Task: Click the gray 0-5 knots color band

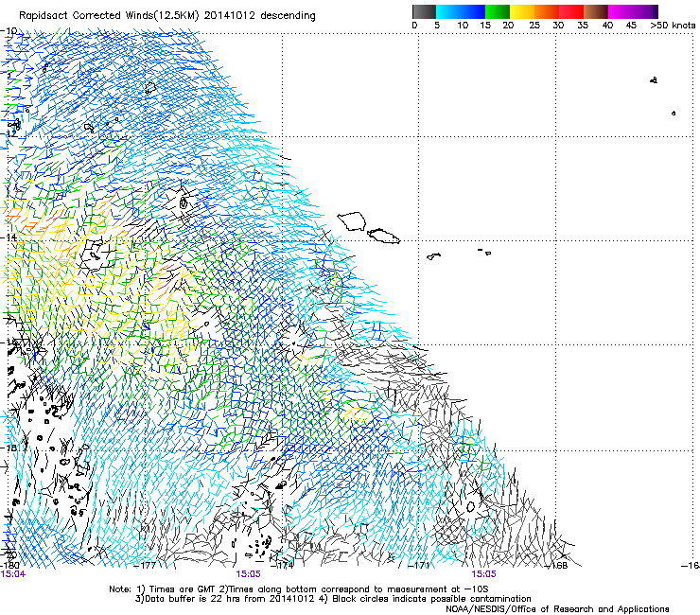Action: 424,11
